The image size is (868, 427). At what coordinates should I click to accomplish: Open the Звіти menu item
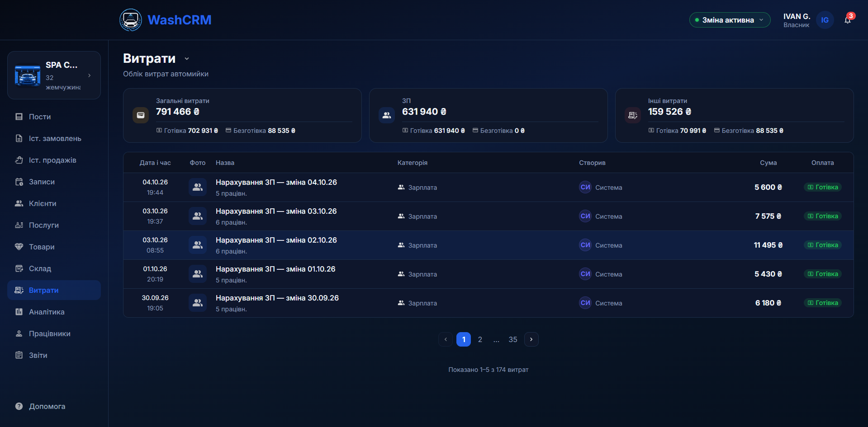[x=54, y=355]
